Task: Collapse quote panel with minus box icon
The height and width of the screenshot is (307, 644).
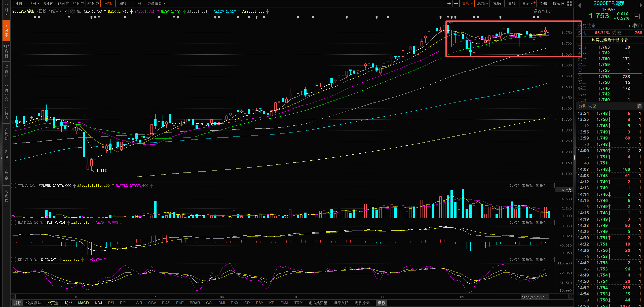Action: pos(637,17)
